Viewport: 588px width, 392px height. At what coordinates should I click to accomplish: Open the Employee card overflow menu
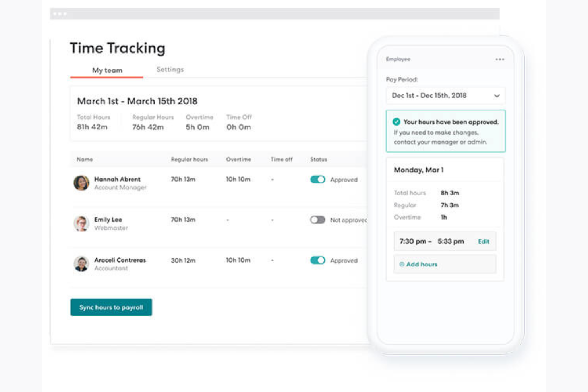tap(500, 59)
